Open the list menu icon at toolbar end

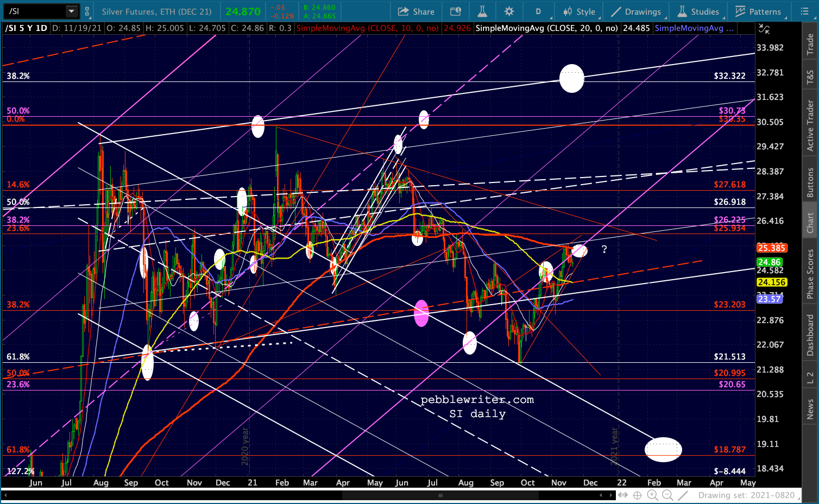pyautogui.click(x=804, y=11)
